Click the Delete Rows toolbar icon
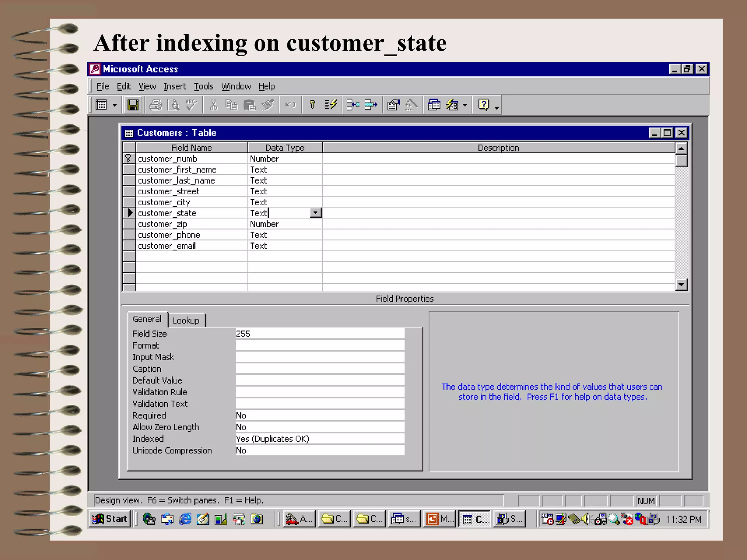This screenshot has width=747, height=560. pos(371,105)
